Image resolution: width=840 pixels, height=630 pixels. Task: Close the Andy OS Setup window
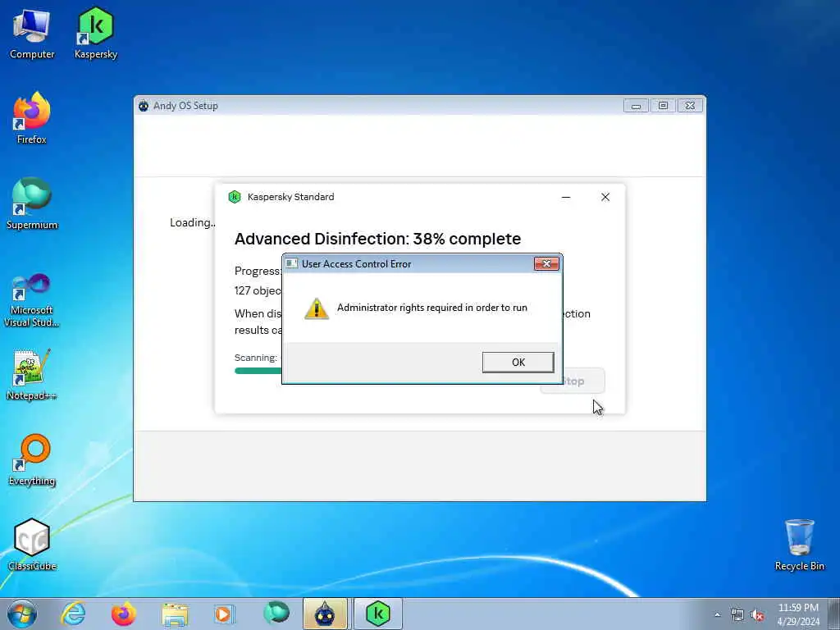690,106
